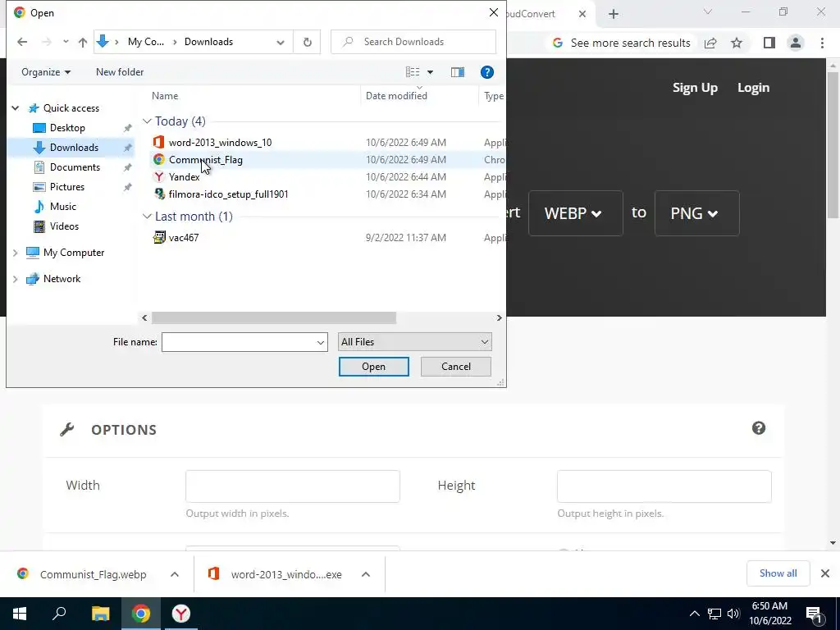Open Chrome three-dot menu
The image size is (840, 630).
822,43
